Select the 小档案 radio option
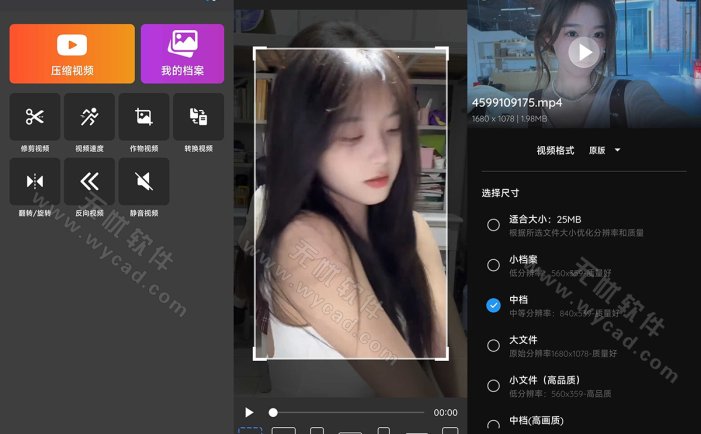The width and height of the screenshot is (701, 434). (x=494, y=265)
